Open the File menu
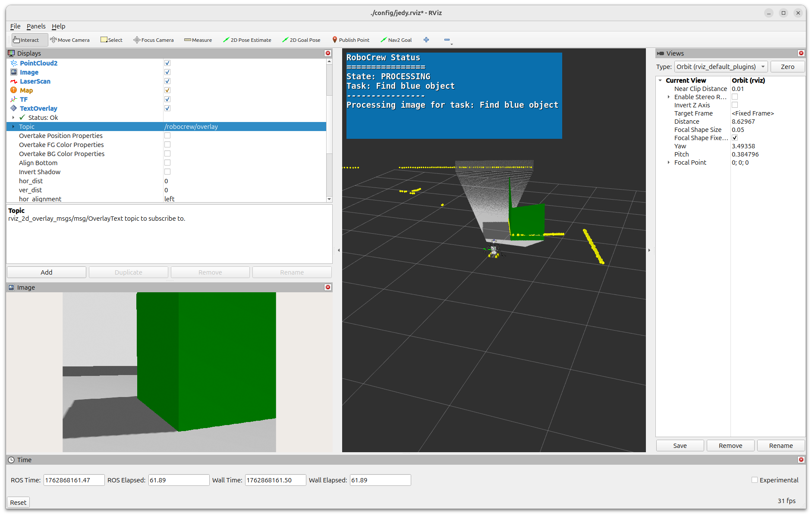Screen dimensions: 812x516 15,26
